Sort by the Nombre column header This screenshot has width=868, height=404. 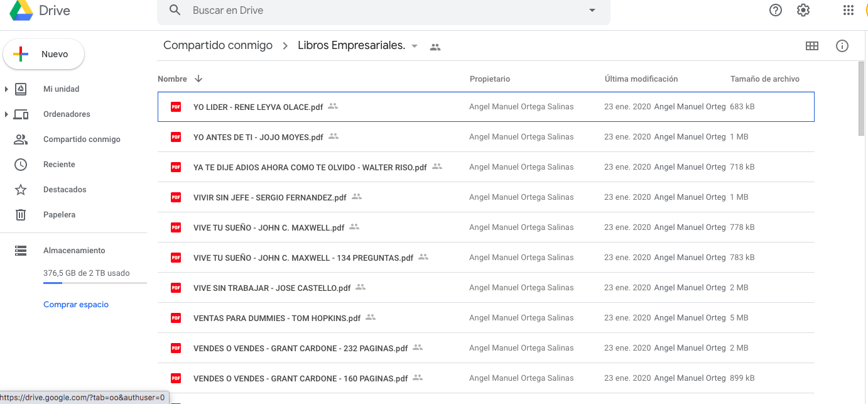point(172,79)
